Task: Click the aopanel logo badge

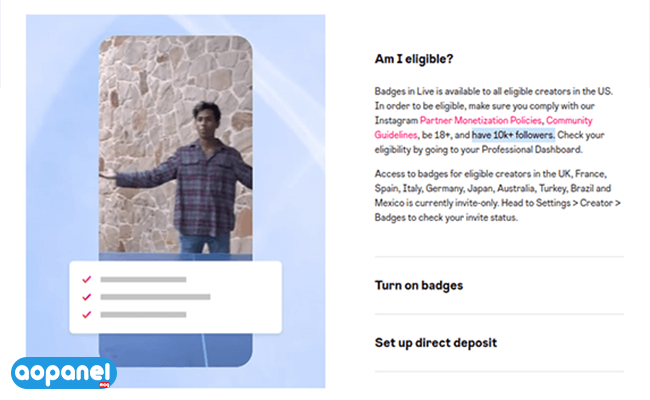Action: point(63,373)
